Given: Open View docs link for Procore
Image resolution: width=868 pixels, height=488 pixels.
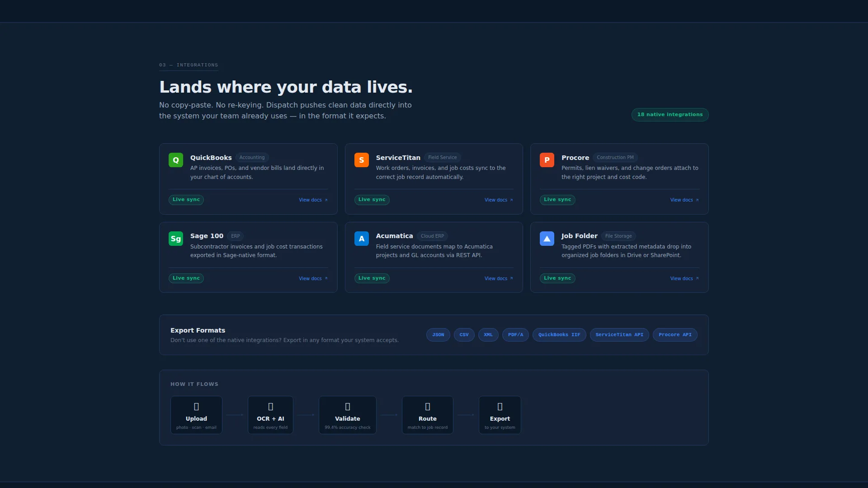Looking at the screenshot, I should (x=684, y=200).
